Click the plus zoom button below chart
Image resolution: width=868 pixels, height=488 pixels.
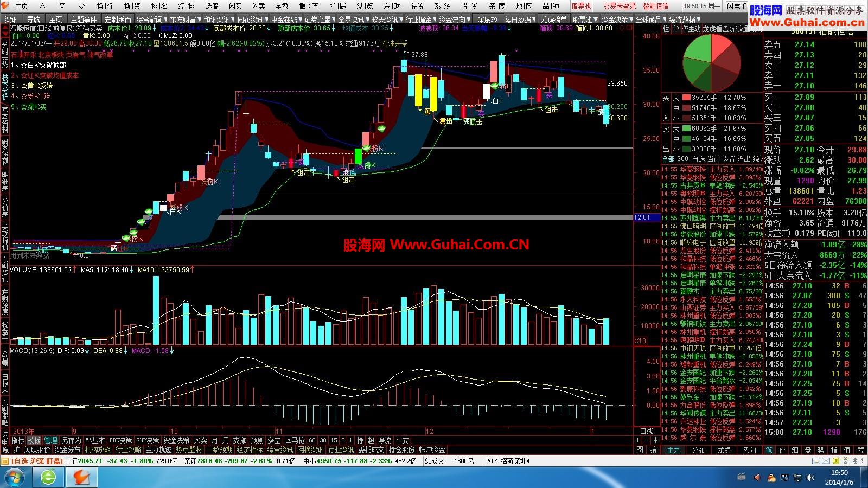[637, 440]
